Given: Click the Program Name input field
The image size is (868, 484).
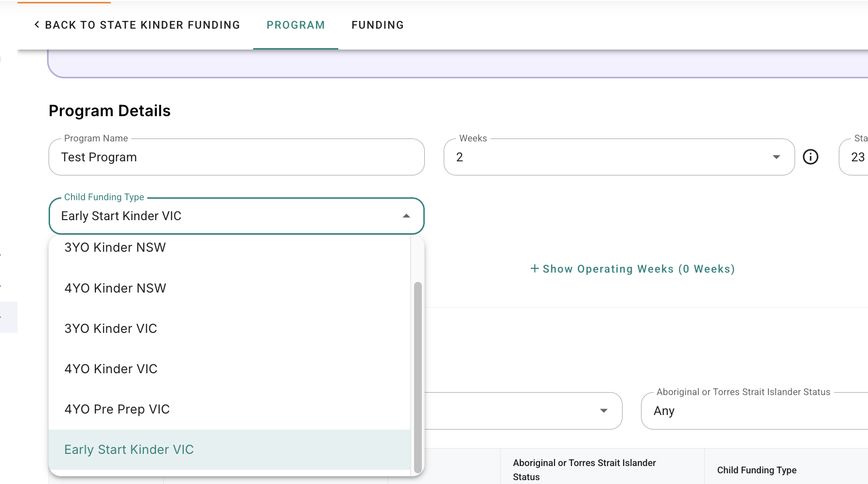Looking at the screenshot, I should pyautogui.click(x=237, y=157).
